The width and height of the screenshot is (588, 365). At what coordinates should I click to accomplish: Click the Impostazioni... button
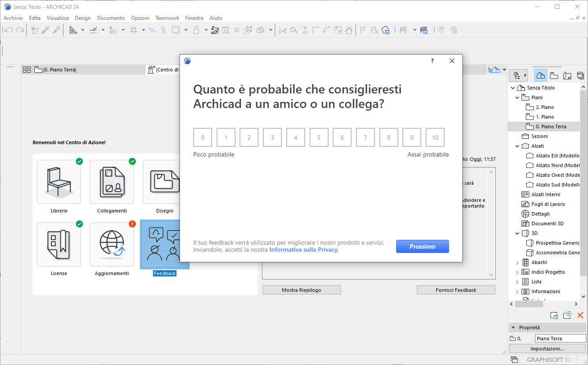click(547, 349)
